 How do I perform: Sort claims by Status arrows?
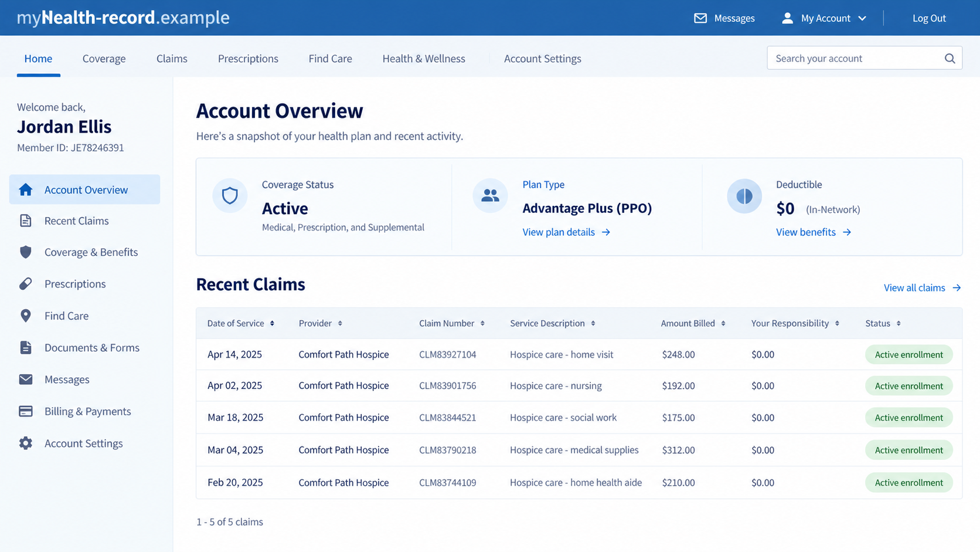click(899, 323)
